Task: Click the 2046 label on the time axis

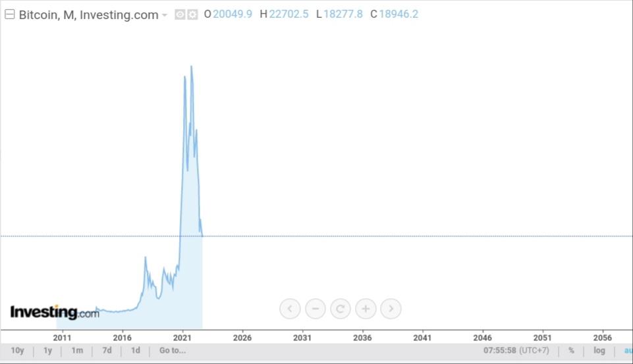Action: 482,338
